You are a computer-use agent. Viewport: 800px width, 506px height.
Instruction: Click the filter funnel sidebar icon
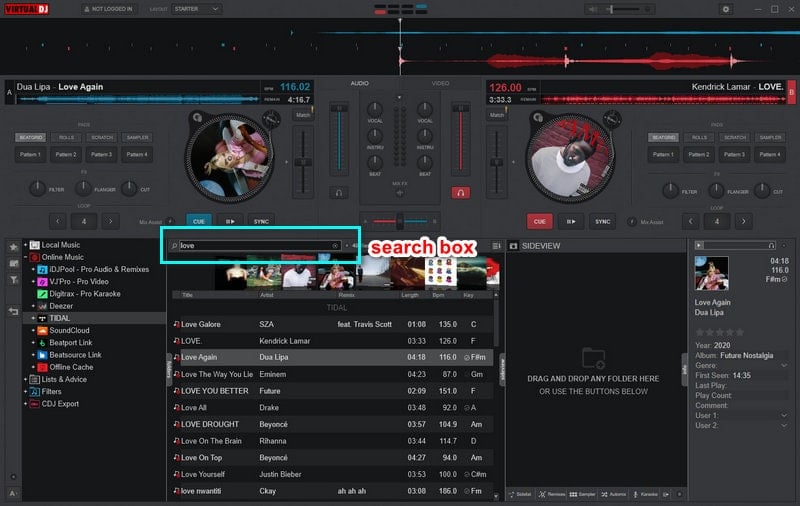pos(14,280)
